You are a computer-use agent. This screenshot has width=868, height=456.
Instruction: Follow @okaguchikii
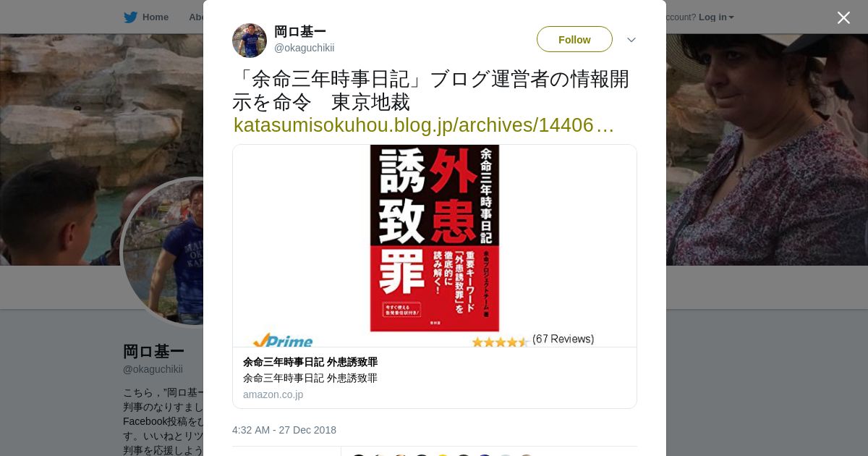[574, 39]
